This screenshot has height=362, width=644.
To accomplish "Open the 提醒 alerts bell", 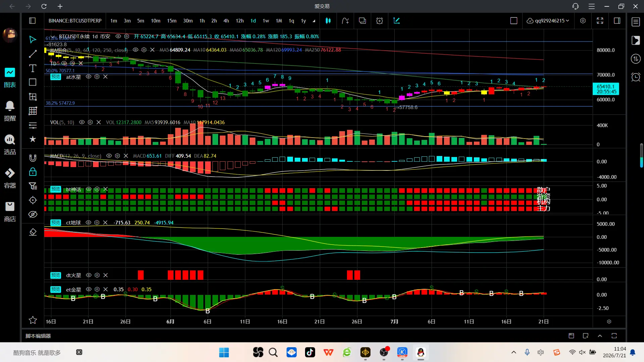I will [x=10, y=111].
